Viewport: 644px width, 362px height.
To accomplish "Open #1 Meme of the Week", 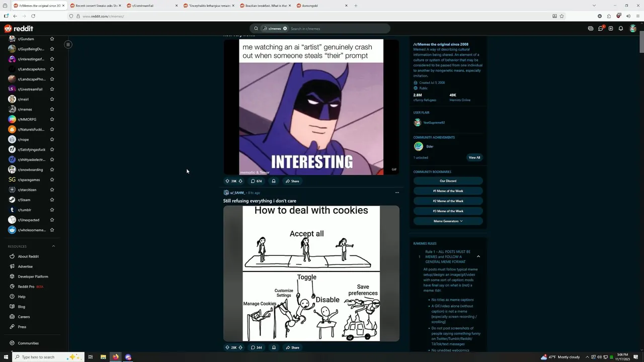I will [x=448, y=191].
